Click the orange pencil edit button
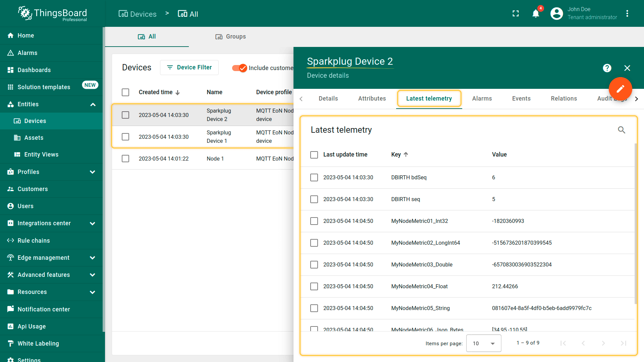644x362 pixels. (x=620, y=89)
